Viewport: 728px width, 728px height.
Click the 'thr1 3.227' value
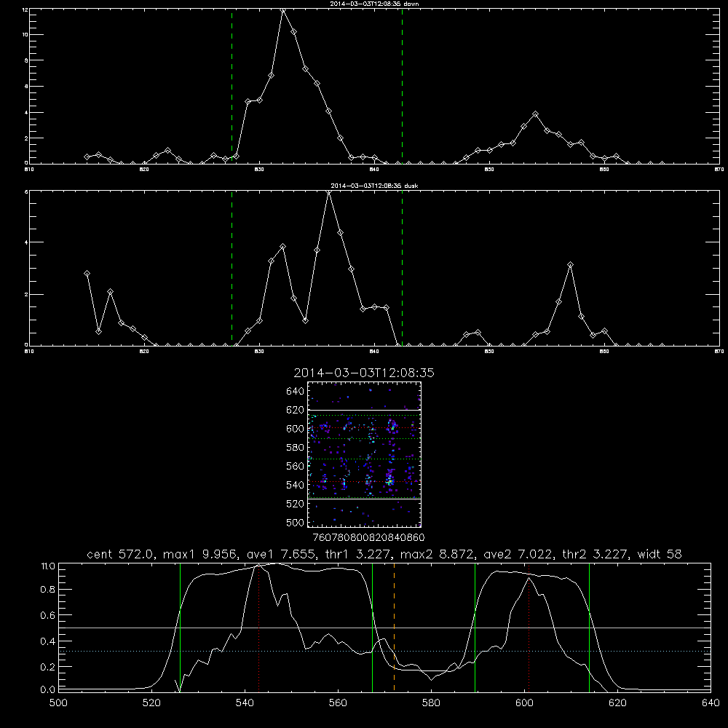[357, 554]
